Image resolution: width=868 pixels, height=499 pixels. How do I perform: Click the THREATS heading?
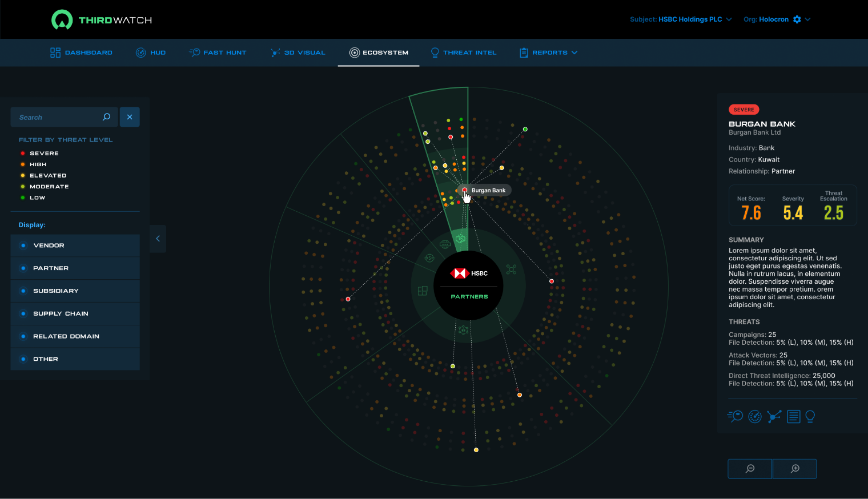[x=744, y=322]
